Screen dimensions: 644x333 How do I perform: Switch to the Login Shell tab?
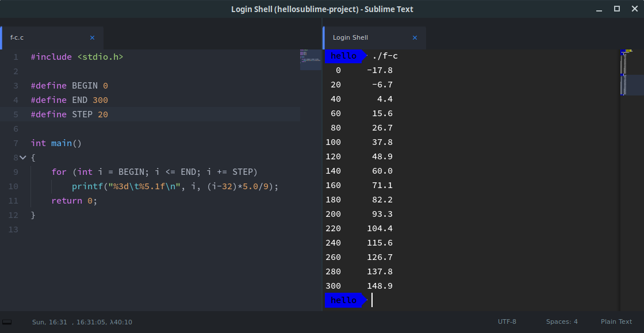point(374,38)
